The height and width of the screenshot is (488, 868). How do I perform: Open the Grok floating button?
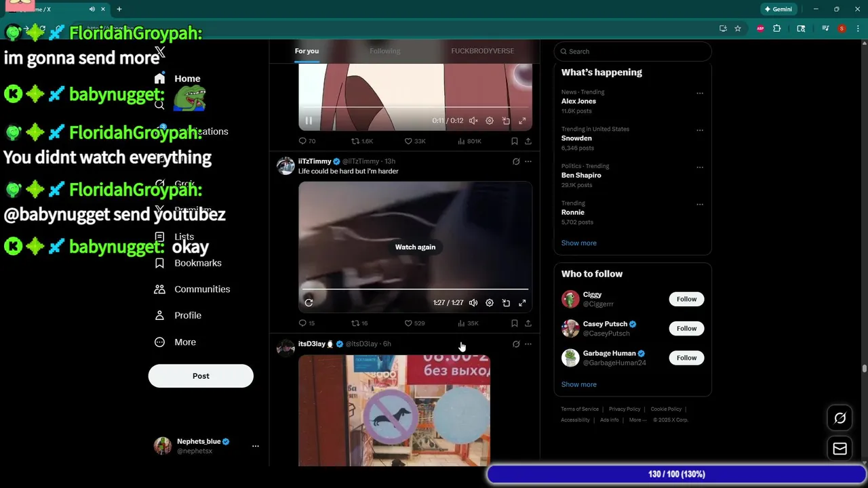[840, 418]
